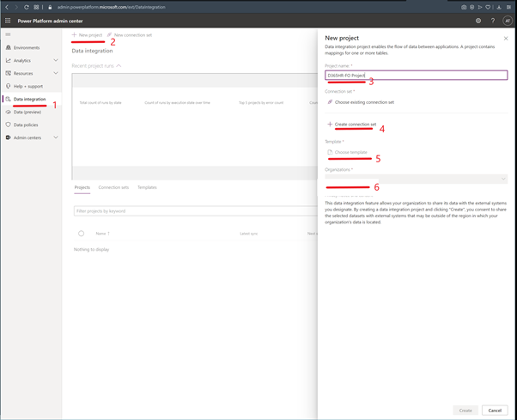Expand the Analytics section
The image size is (517, 420).
pos(56,60)
